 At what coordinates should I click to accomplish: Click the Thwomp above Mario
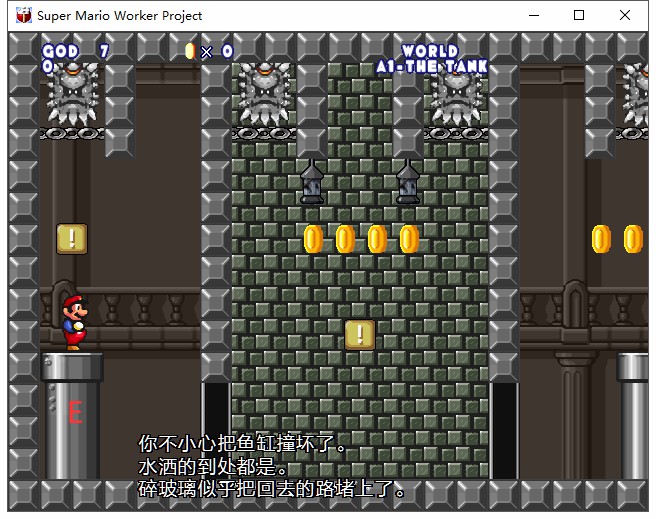[73, 95]
